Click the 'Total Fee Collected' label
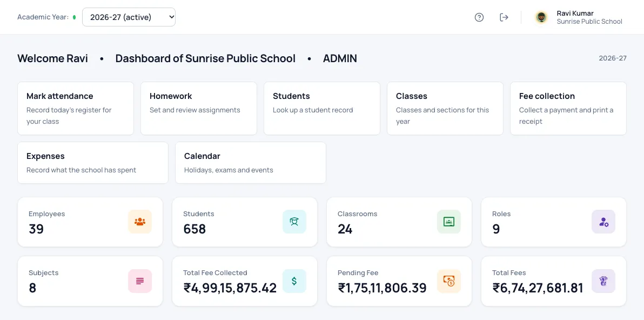The width and height of the screenshot is (644, 320). (215, 273)
